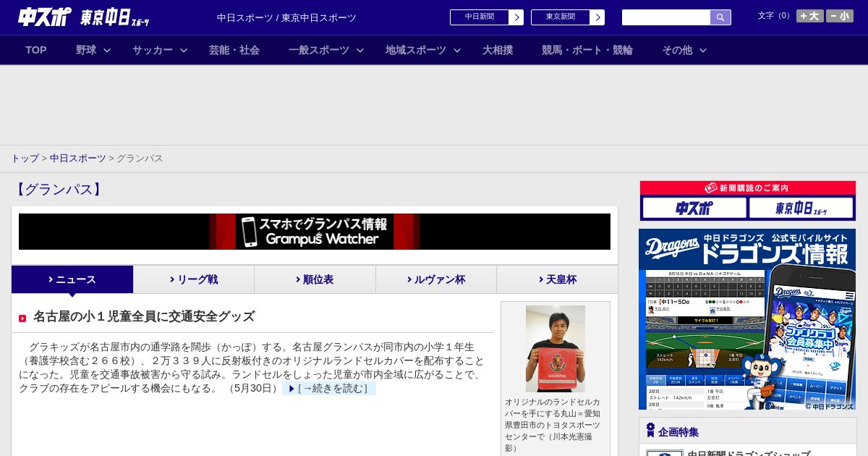868x456 pixels.
Task: Follow the 中日スポーツ breadcrumb link
Action: pyautogui.click(x=78, y=159)
